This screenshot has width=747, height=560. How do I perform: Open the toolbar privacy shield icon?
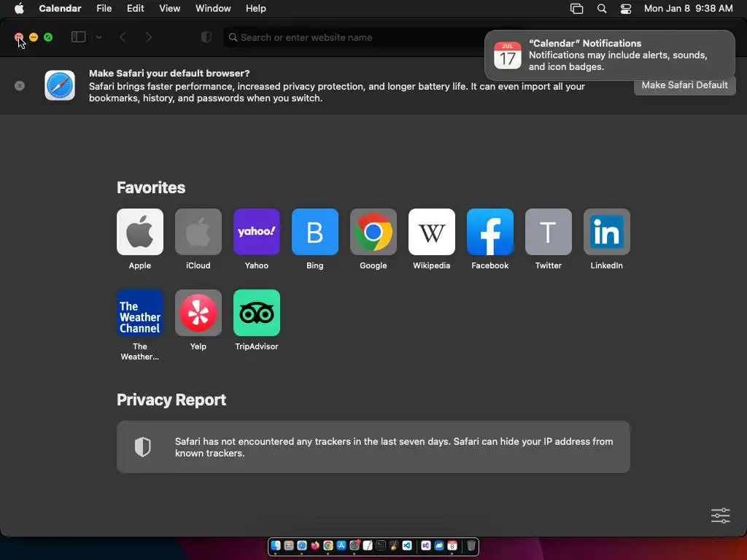point(206,37)
